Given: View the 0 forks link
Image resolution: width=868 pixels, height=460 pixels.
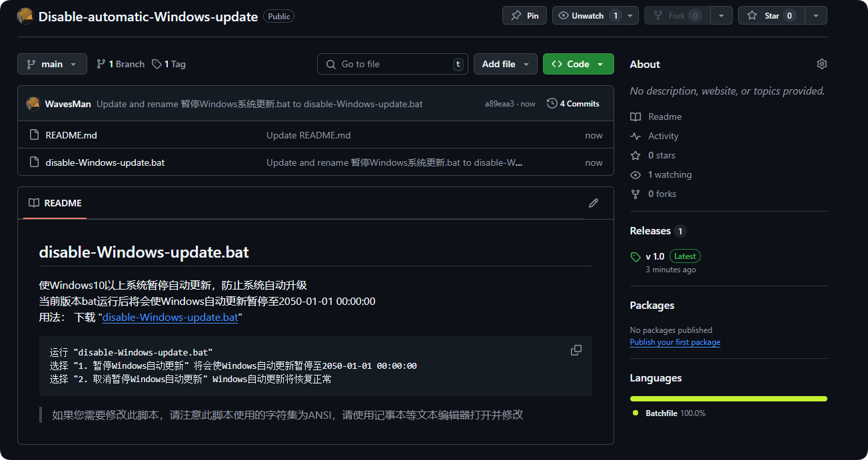Looking at the screenshot, I should [x=653, y=194].
